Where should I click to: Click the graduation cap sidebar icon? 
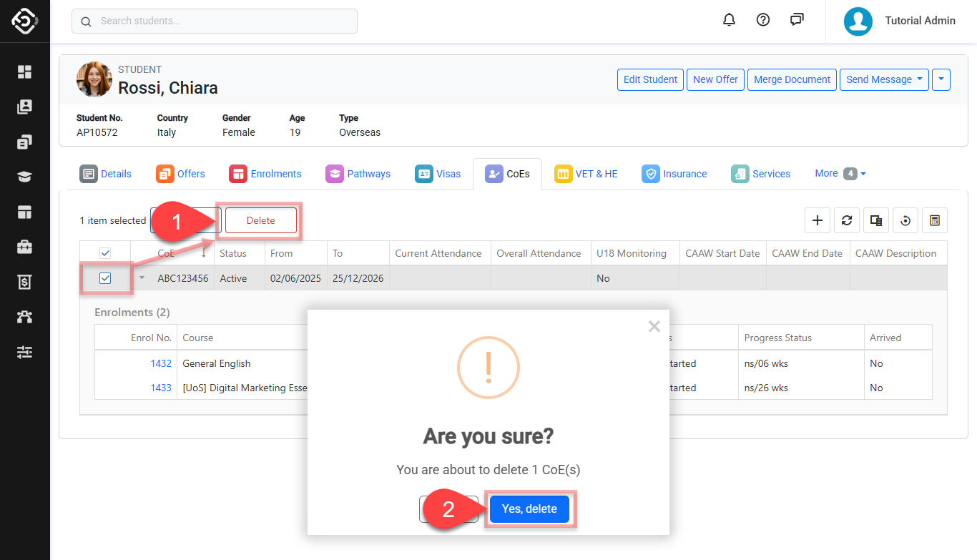point(25,177)
